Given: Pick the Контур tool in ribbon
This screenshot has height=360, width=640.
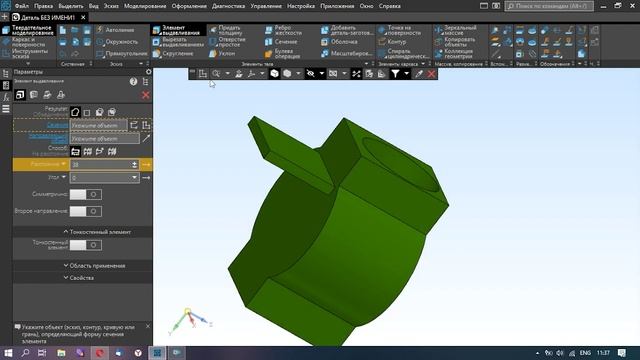Looking at the screenshot, I should point(392,42).
